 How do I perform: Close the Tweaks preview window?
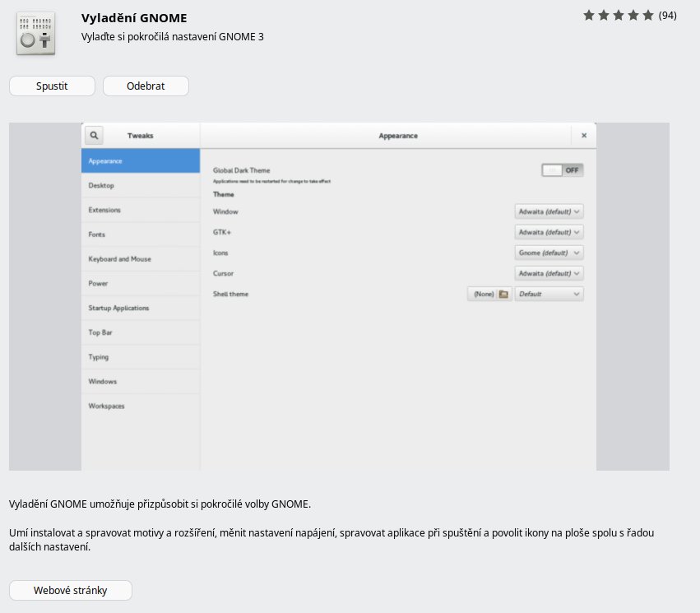click(584, 135)
